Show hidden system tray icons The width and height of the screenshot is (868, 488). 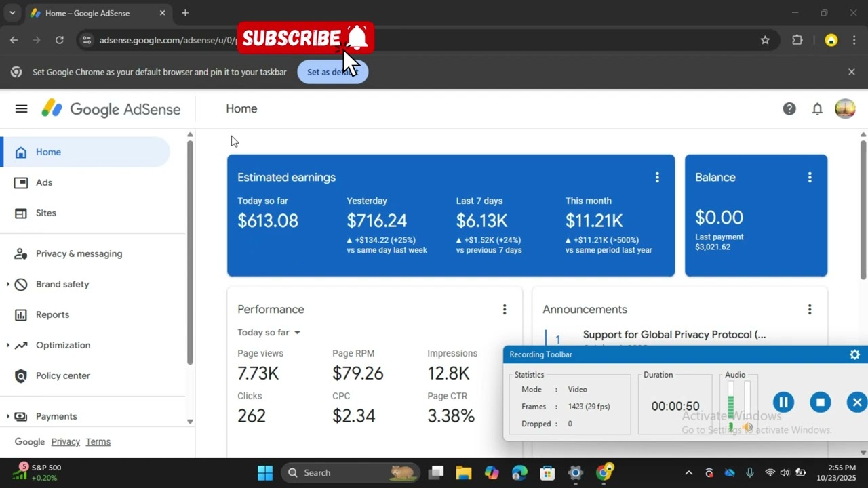pos(689,473)
